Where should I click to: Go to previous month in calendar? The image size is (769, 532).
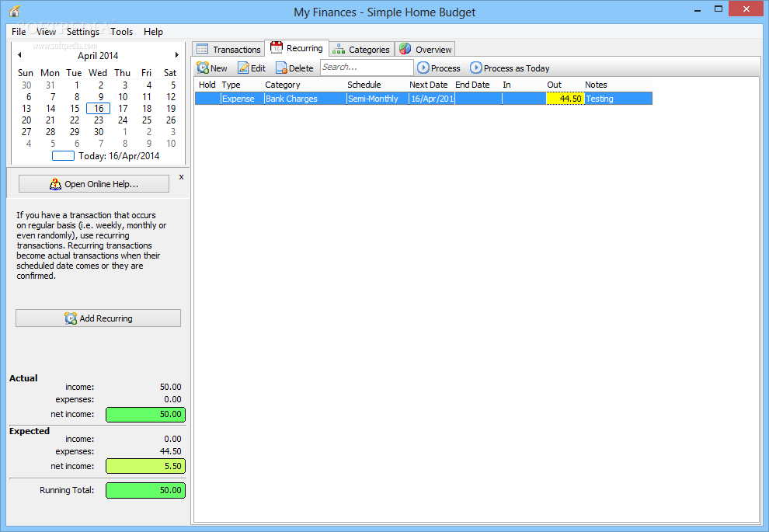pos(19,55)
